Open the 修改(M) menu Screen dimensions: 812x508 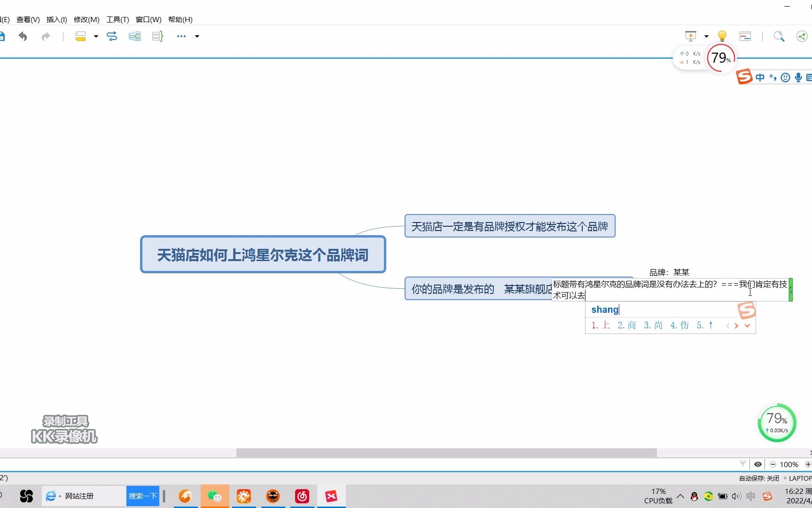86,19
